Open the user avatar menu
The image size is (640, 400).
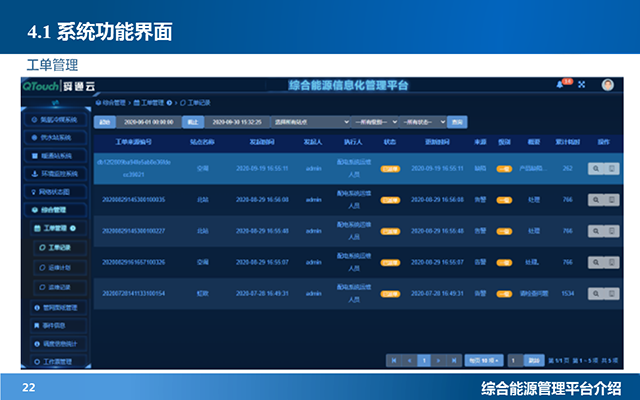tap(607, 85)
